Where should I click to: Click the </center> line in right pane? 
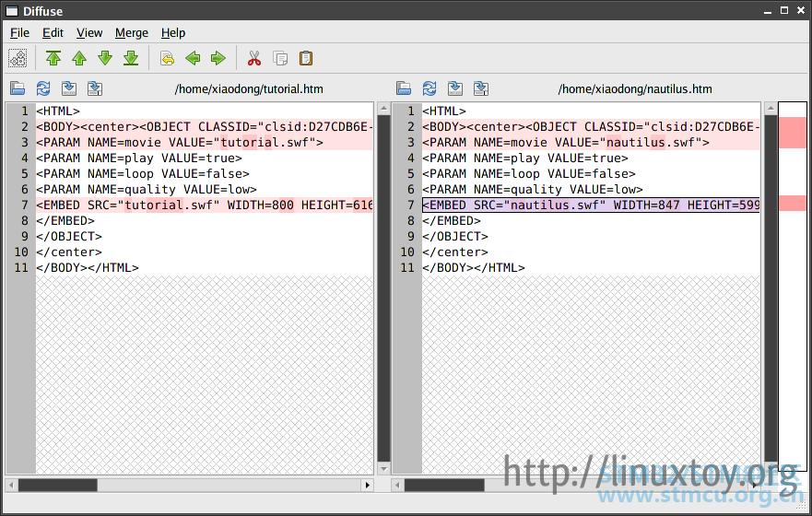click(x=591, y=252)
